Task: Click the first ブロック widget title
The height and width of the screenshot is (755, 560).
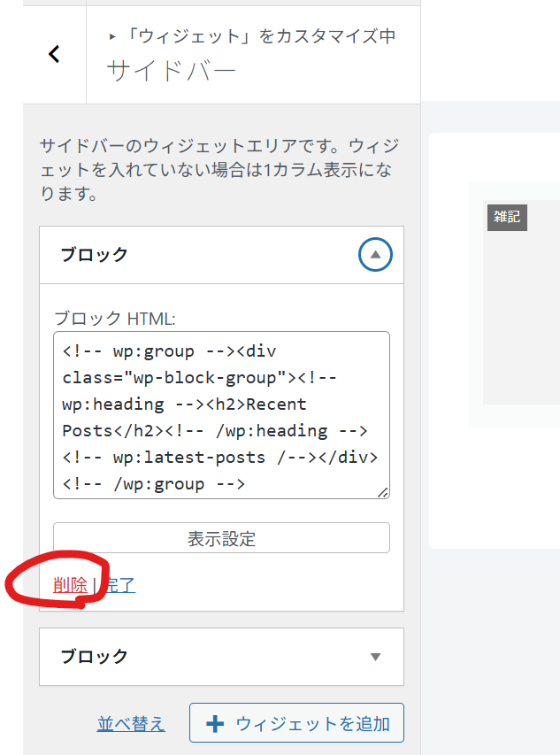Action: 94,255
